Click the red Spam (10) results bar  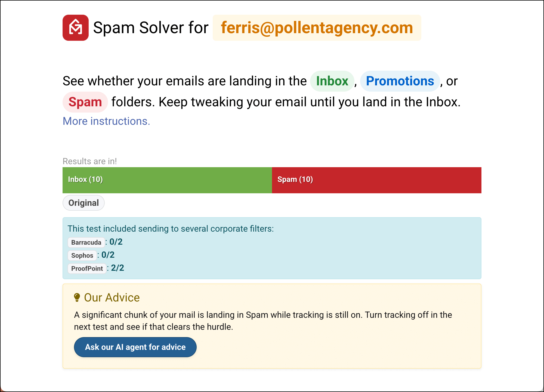376,180
